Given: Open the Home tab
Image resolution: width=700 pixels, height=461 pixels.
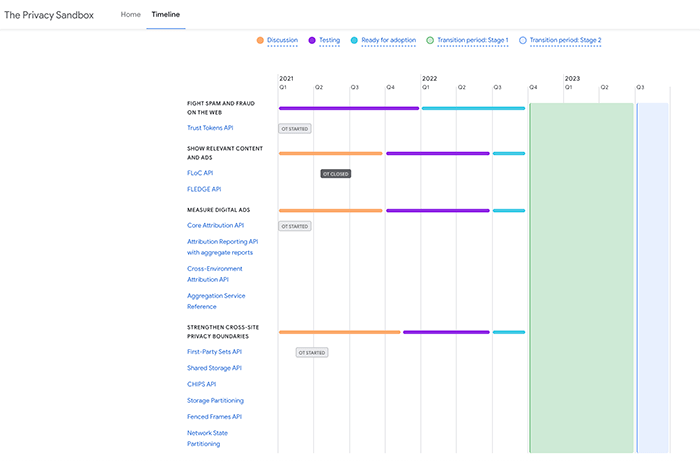Looking at the screenshot, I should coord(130,14).
